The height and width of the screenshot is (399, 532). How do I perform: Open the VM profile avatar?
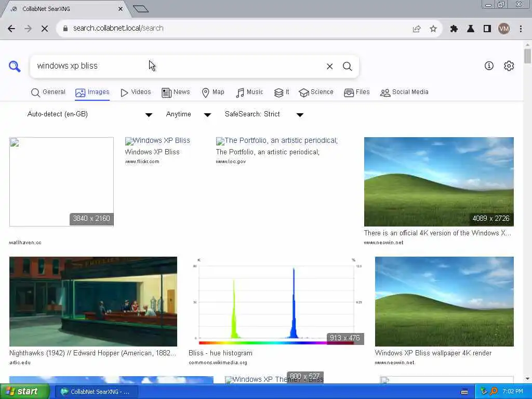pyautogui.click(x=504, y=29)
